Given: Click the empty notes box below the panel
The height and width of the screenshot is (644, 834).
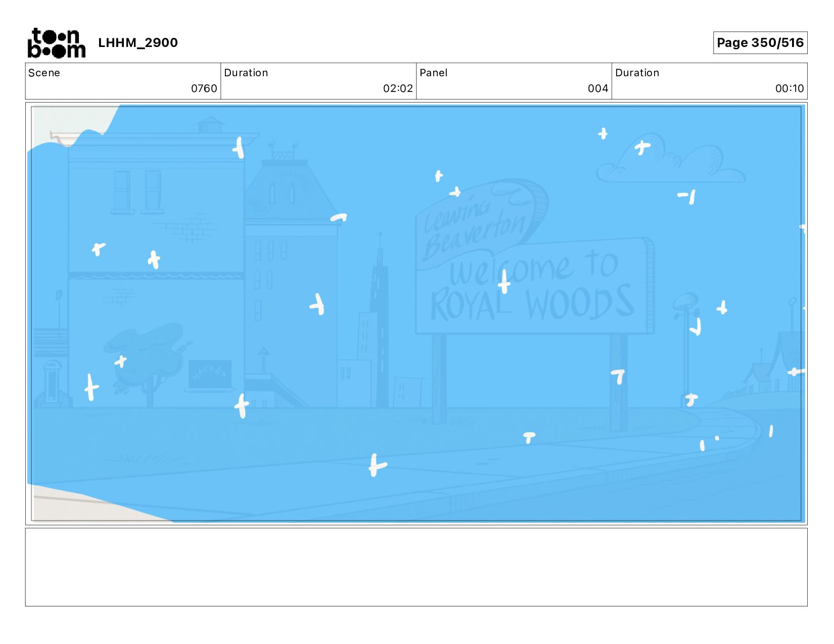Looking at the screenshot, I should pos(416,567).
